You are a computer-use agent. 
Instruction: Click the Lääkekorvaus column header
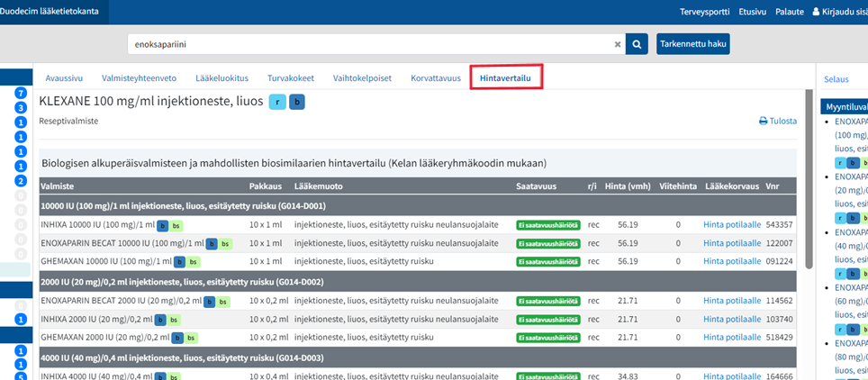[x=732, y=186]
